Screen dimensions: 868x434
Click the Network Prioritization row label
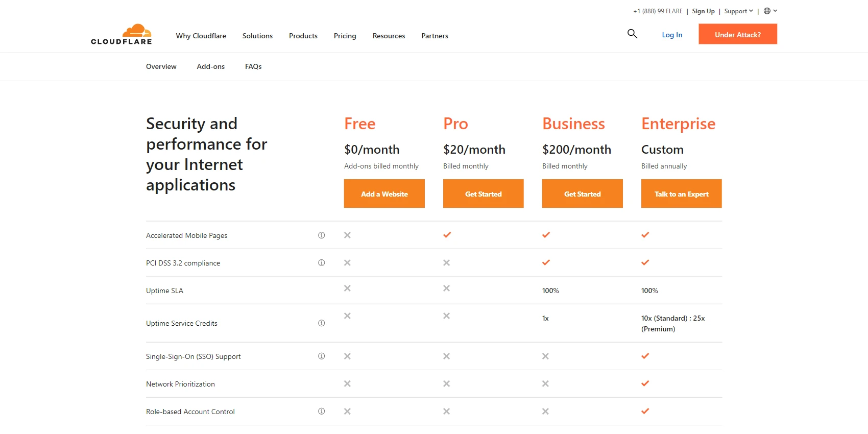[180, 384]
